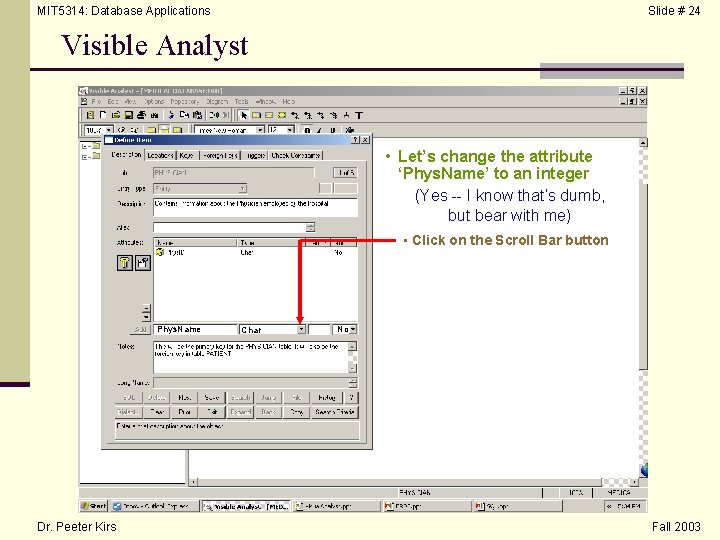
Task: Move attribute down with the down arrow
Action: pyautogui.click(x=146, y=317)
